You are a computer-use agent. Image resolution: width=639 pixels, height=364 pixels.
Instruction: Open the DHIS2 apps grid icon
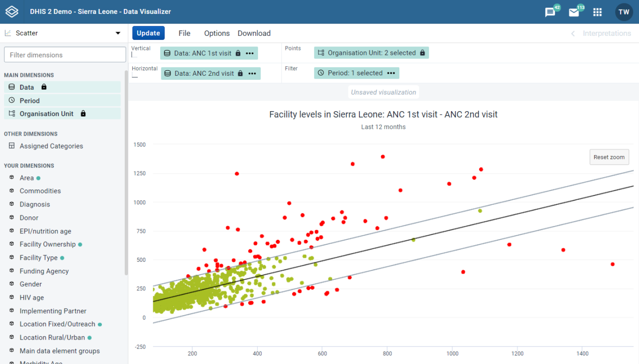point(597,11)
